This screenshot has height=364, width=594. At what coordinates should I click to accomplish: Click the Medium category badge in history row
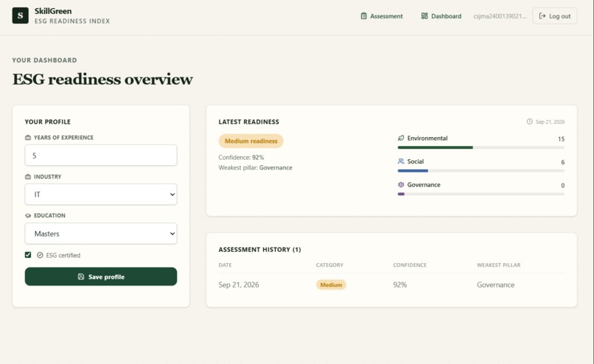[x=331, y=284]
